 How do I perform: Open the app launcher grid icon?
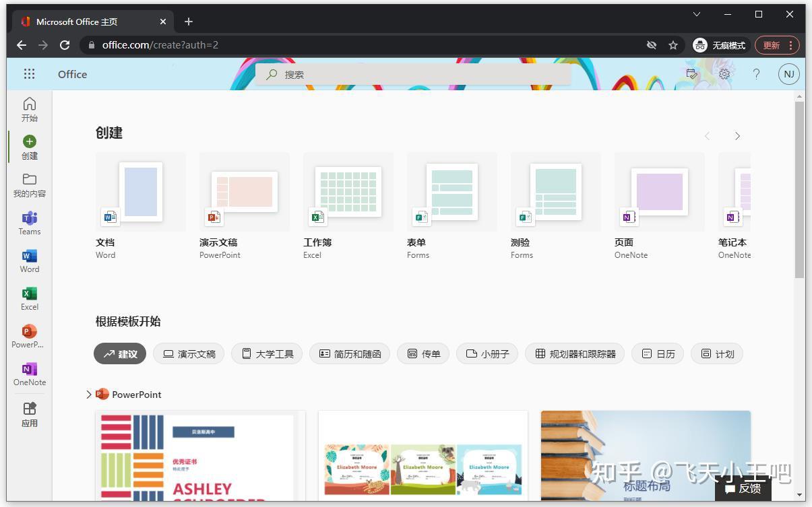(x=29, y=74)
